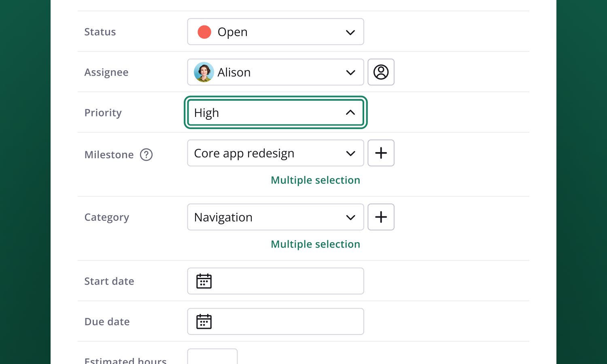Add a new milestone with the plus button
Screen dimensions: 607x364
(381, 153)
